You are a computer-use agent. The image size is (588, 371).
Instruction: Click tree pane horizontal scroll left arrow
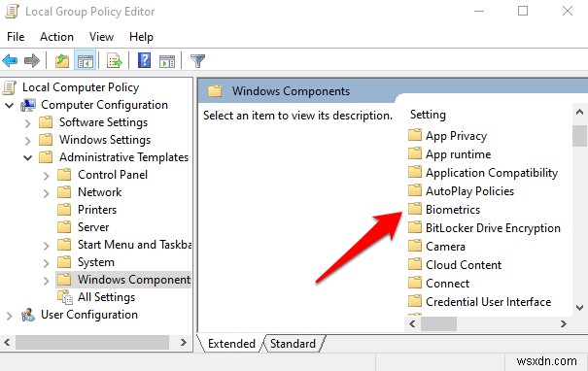pyautogui.click(x=7, y=342)
